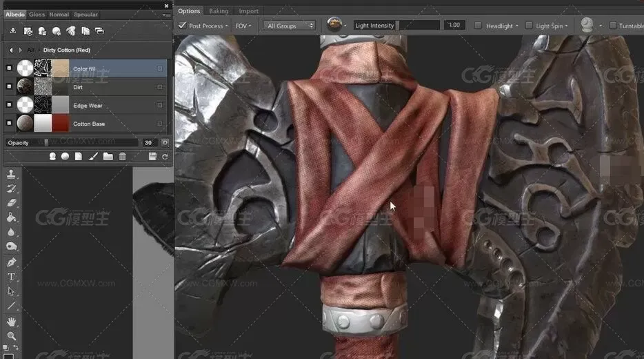Select the Blur drop tool
Image resolution: width=644 pixels, height=359 pixels.
pos(11,232)
